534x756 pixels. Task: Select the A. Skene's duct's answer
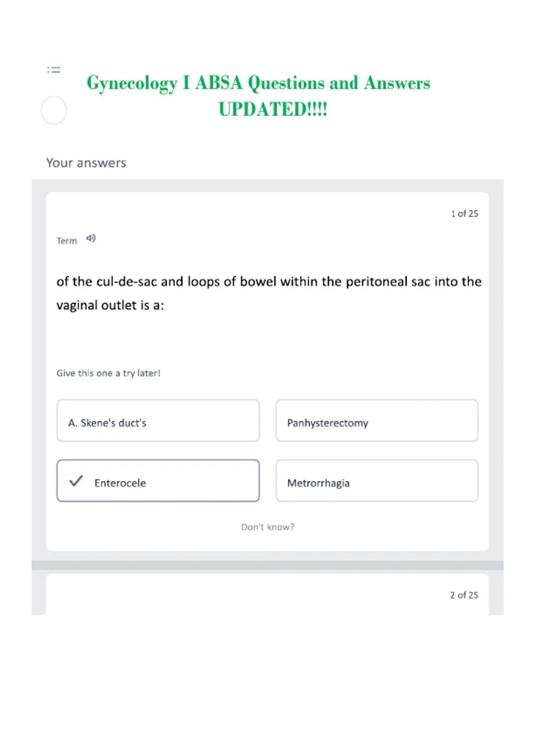158,421
